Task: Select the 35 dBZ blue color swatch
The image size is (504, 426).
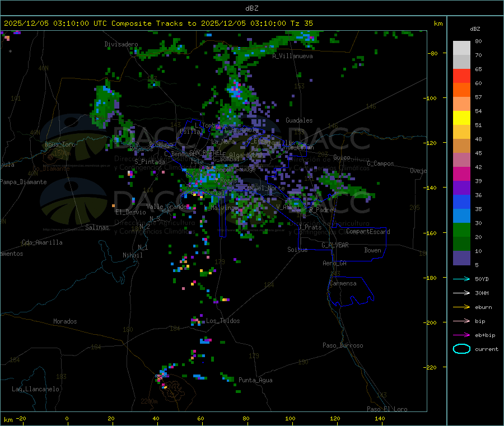Action: point(461,202)
